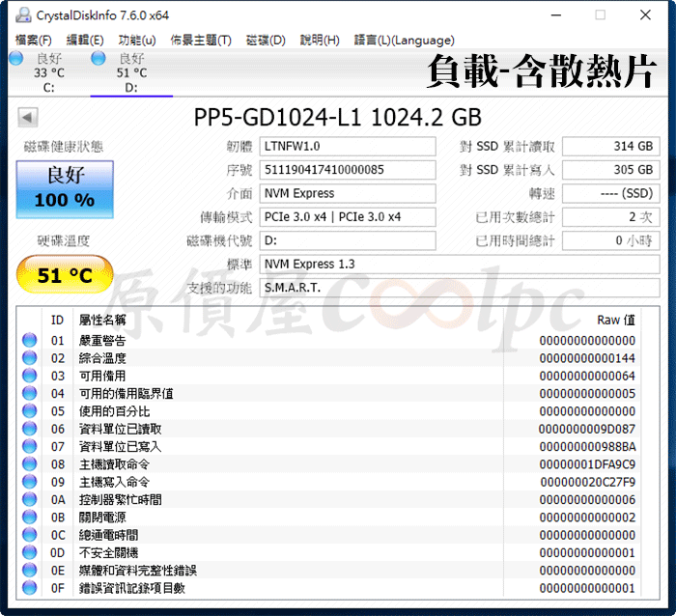Click the interface field NVM Express
This screenshot has width=676, height=616.
click(x=348, y=193)
